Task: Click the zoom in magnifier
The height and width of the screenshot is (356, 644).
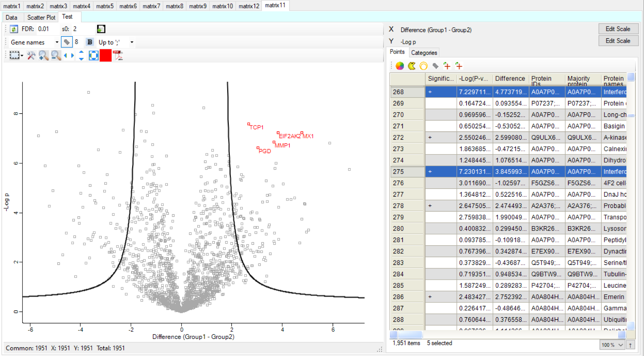Action: [x=43, y=56]
